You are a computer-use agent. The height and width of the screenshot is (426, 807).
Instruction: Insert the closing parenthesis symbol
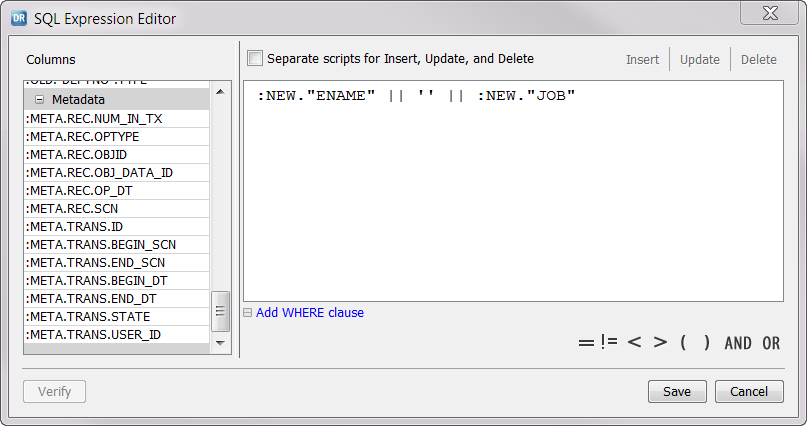[x=707, y=343]
